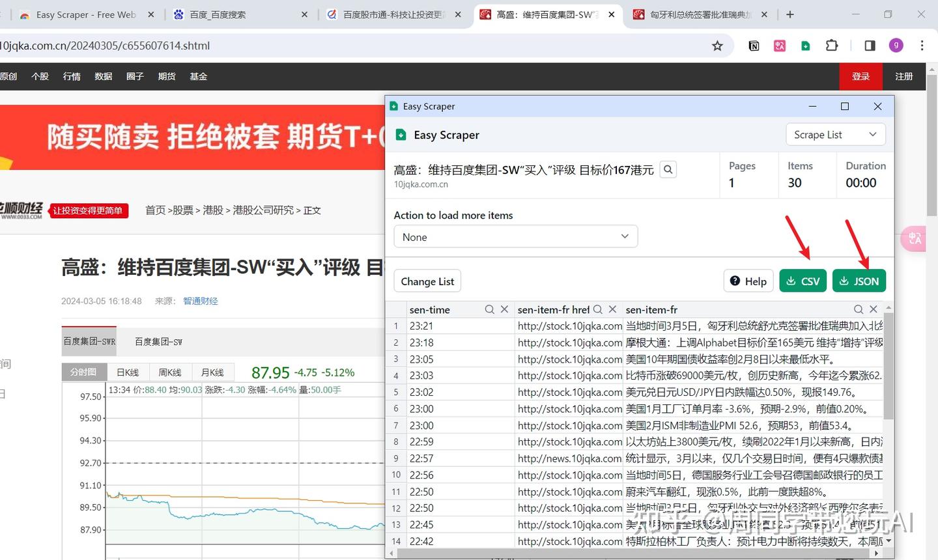Open the Notion extension icon
This screenshot has height=560, width=938.
(x=754, y=46)
